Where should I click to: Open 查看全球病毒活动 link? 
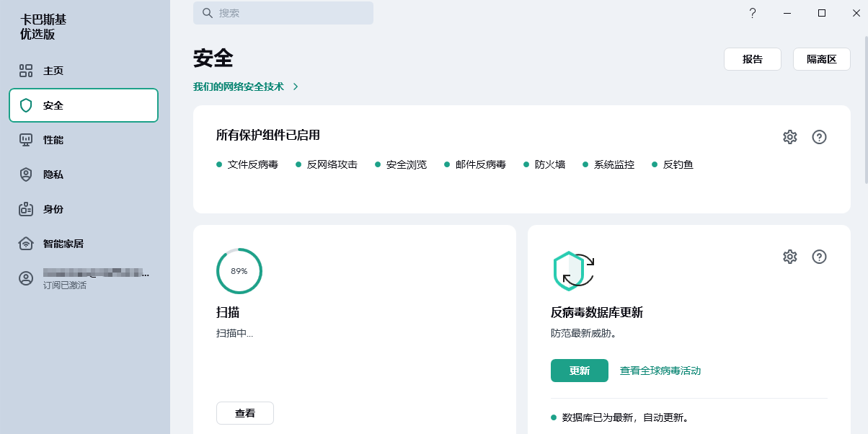(660, 371)
